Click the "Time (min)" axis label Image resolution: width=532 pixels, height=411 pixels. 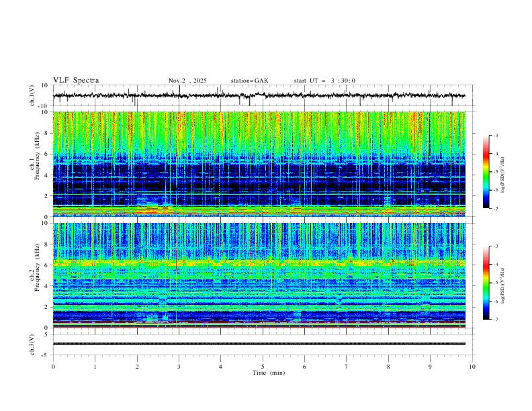(x=269, y=373)
